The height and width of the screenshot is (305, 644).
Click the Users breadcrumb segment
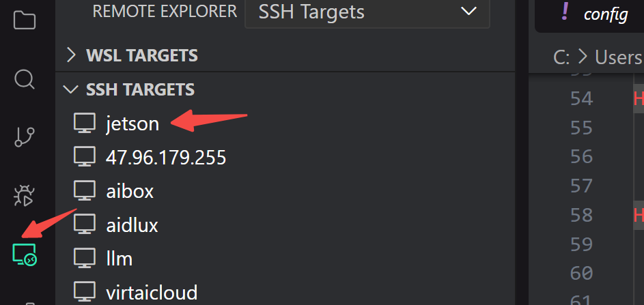click(x=618, y=57)
